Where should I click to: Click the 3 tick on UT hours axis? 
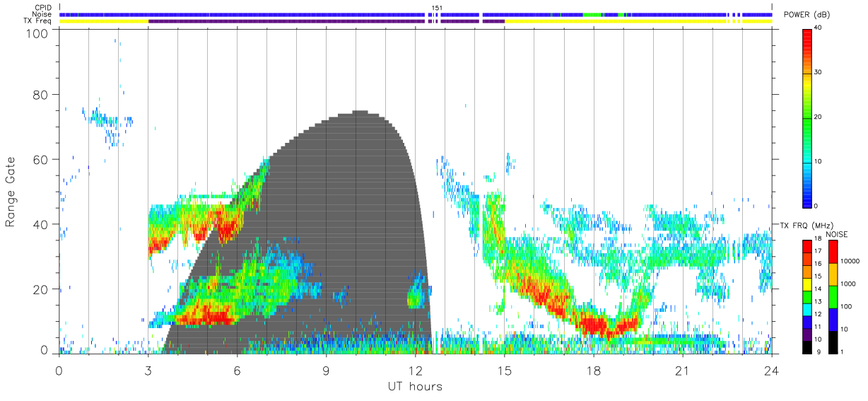click(x=148, y=370)
